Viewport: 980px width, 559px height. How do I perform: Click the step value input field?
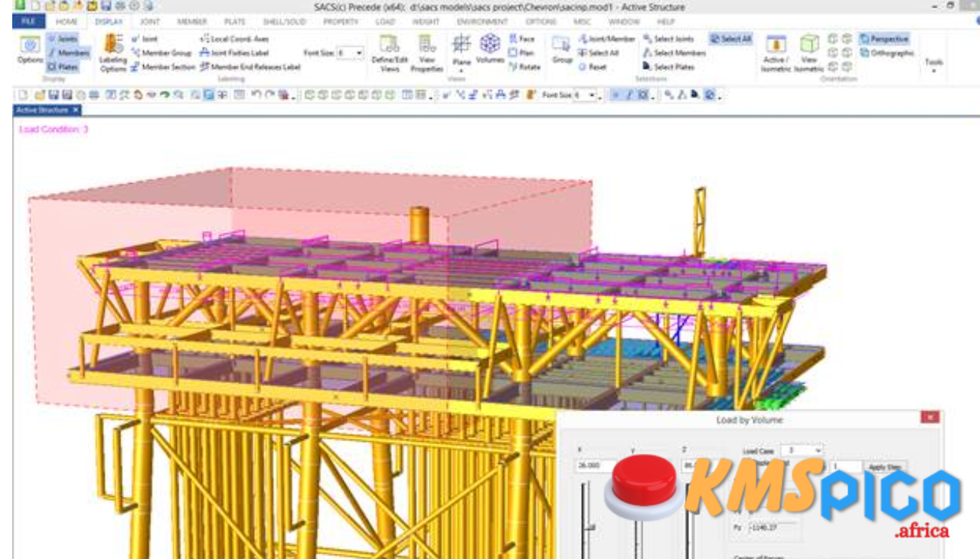(x=845, y=466)
